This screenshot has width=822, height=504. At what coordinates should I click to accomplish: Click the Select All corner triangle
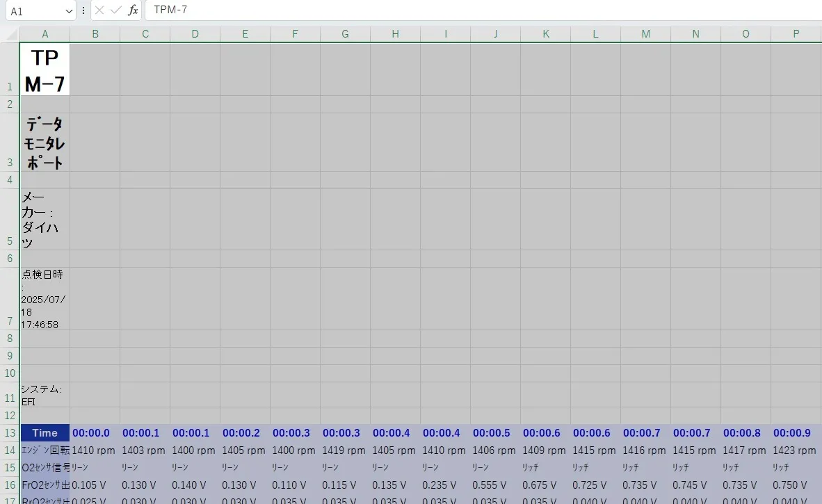coord(13,35)
